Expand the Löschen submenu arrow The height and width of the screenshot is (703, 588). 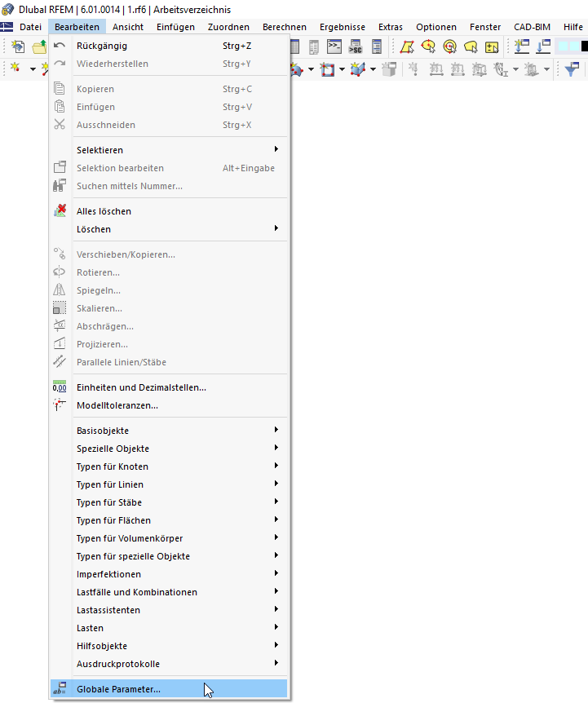tap(276, 228)
